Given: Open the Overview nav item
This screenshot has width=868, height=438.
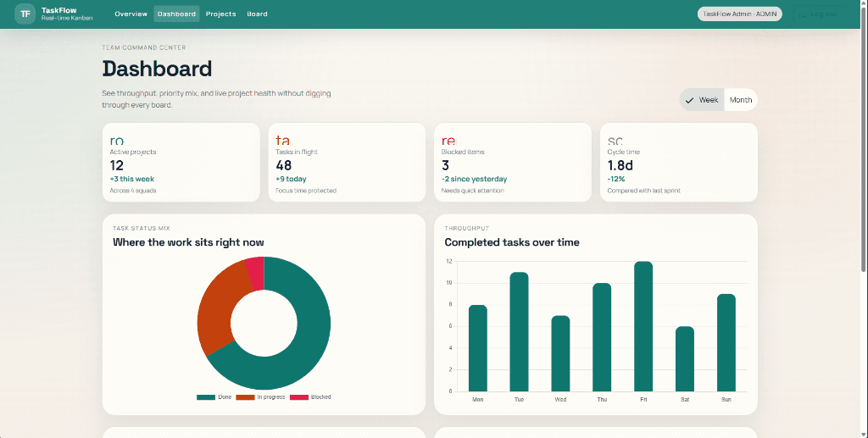Looking at the screenshot, I should click(131, 14).
